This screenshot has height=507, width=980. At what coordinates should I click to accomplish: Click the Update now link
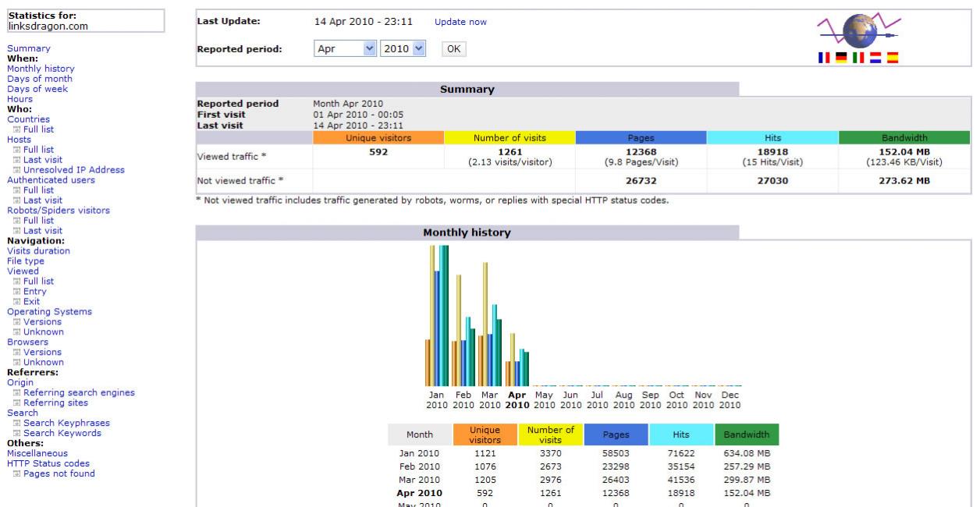460,22
